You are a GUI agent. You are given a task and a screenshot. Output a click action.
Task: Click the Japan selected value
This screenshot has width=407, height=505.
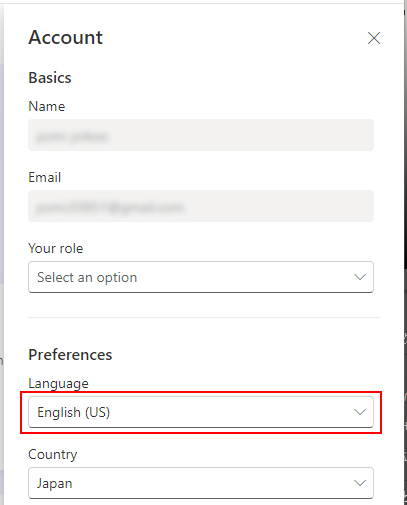coord(55,483)
